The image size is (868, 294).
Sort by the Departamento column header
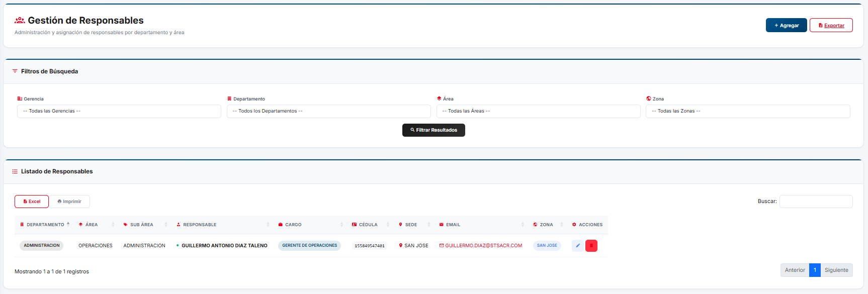(45, 225)
